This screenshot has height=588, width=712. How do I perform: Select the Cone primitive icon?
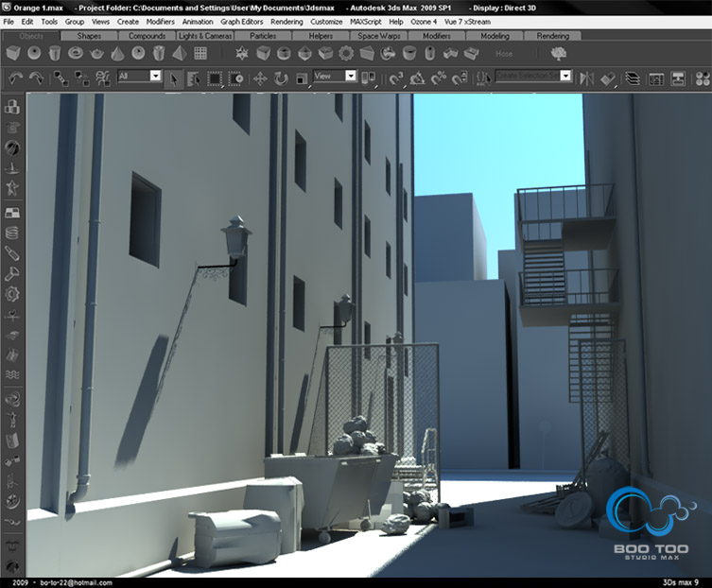tap(117, 54)
